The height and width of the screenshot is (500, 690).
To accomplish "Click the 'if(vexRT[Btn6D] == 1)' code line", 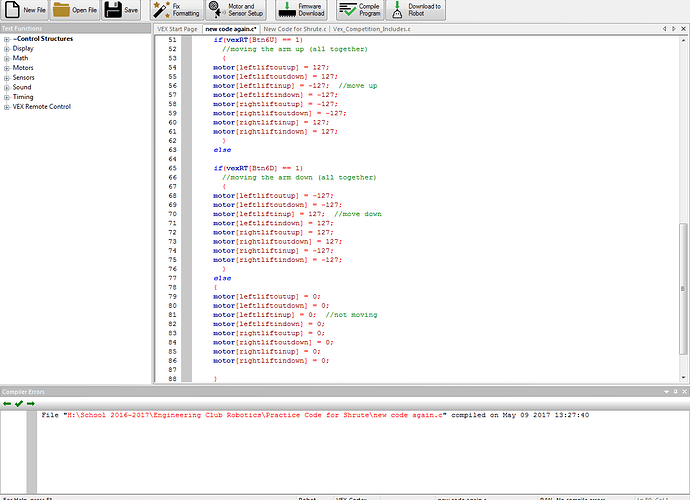I will point(258,168).
